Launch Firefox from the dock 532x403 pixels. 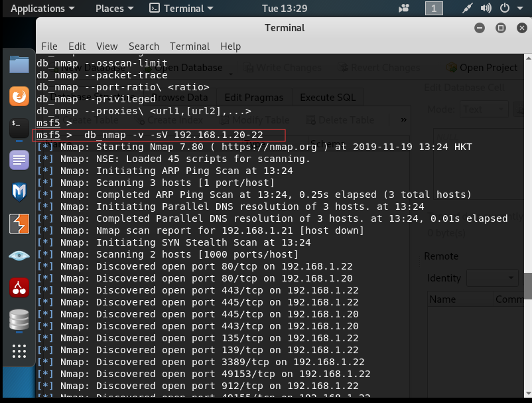(x=19, y=96)
